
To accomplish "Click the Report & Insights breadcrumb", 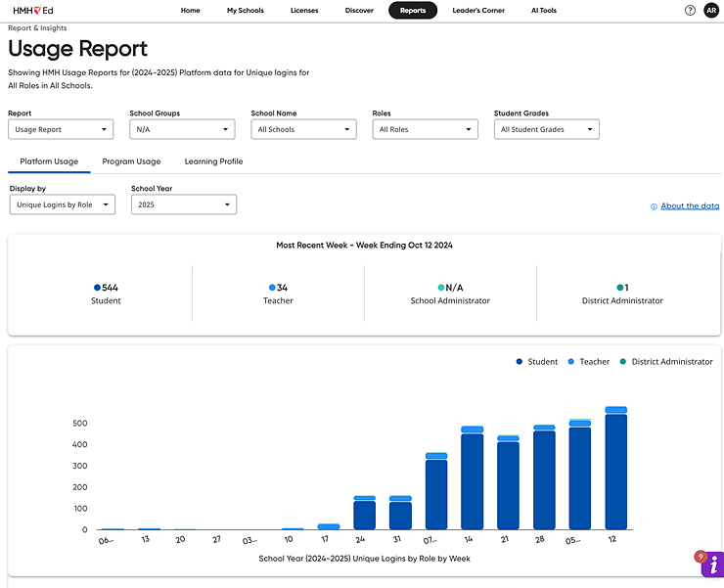I will (37, 28).
